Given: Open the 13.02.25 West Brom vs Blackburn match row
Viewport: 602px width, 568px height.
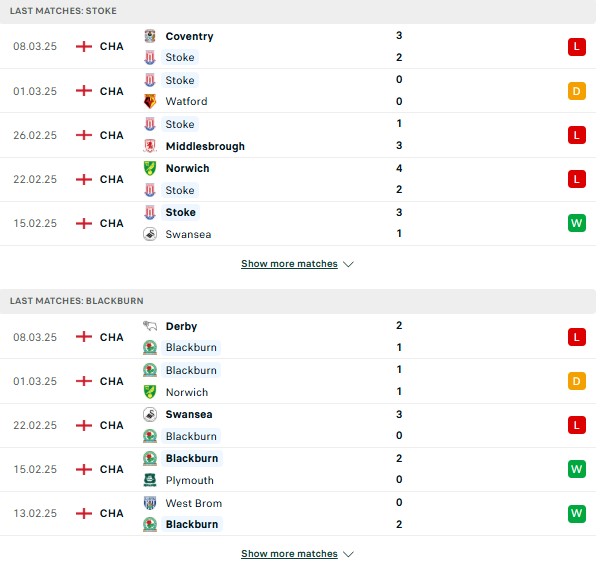Looking at the screenshot, I should (x=298, y=513).
